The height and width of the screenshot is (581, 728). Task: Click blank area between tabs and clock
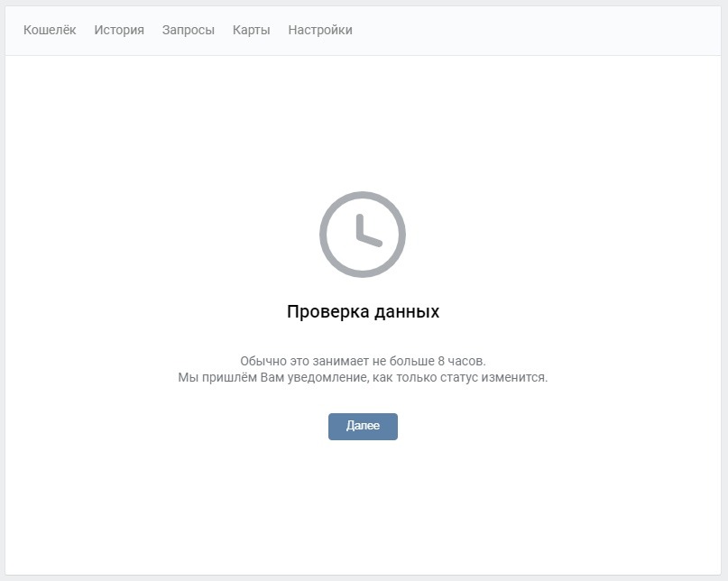click(x=363, y=122)
